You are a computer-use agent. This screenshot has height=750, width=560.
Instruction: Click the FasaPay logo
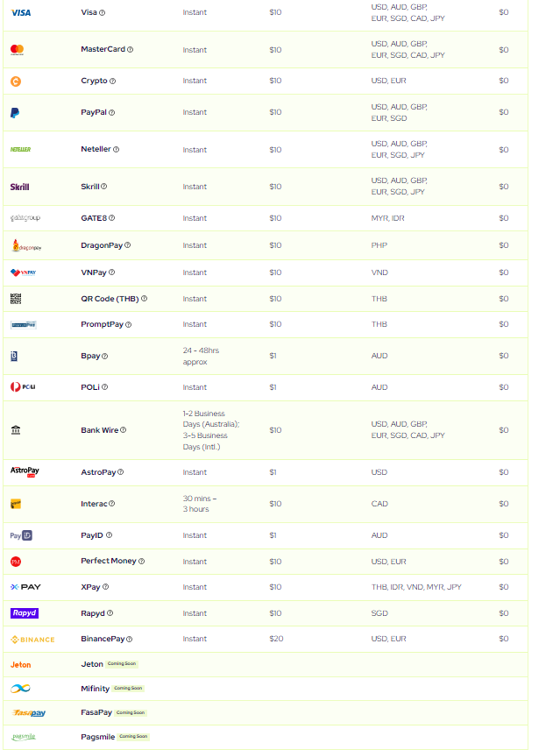(29, 713)
